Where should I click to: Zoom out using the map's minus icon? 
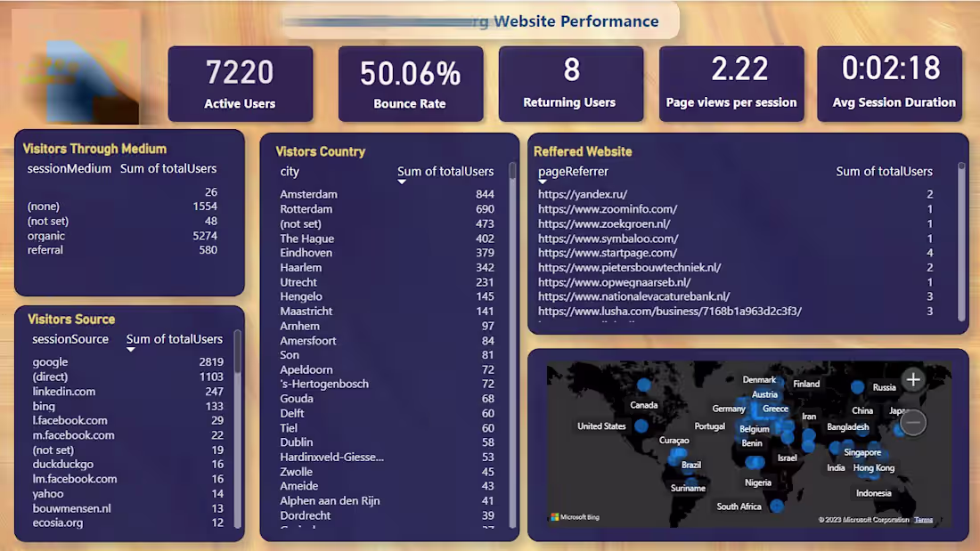(913, 422)
